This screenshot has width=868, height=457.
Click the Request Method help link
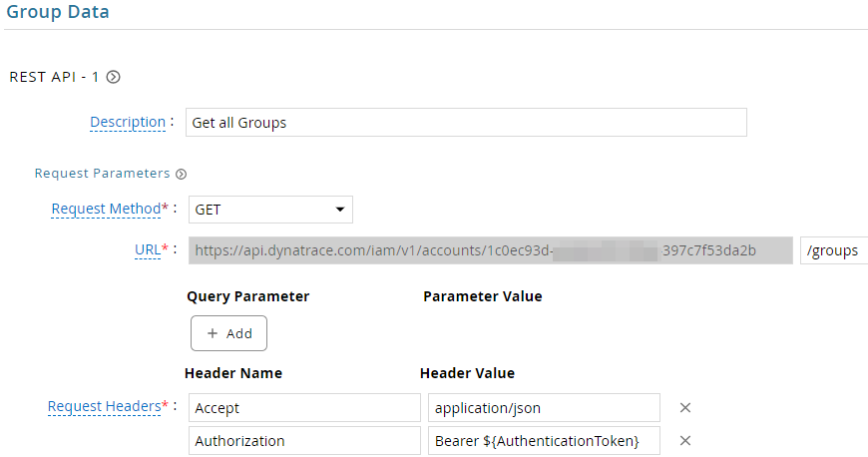[x=106, y=209]
